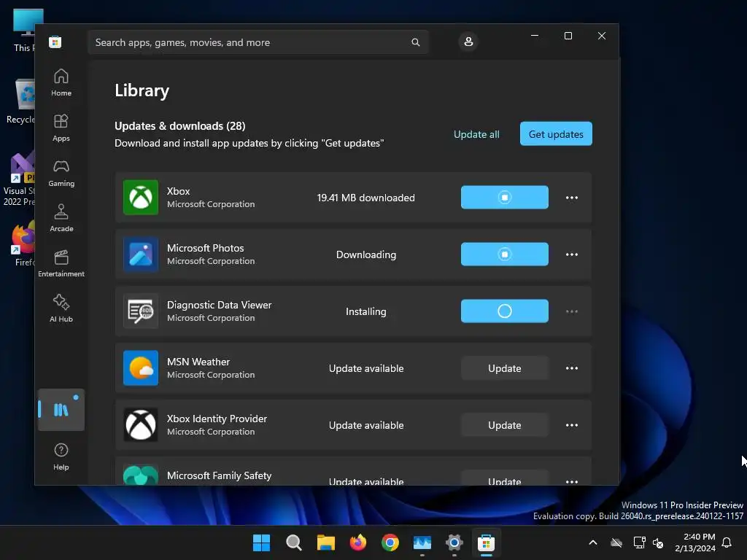Viewport: 747px width, 560px height.
Task: Open more options for Diagnostic Data Viewer
Action: click(x=572, y=311)
